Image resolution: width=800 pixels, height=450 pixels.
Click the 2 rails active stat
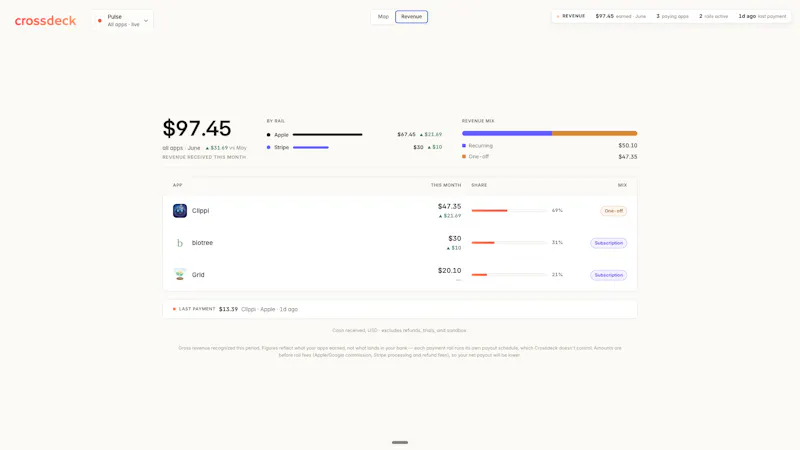713,16
